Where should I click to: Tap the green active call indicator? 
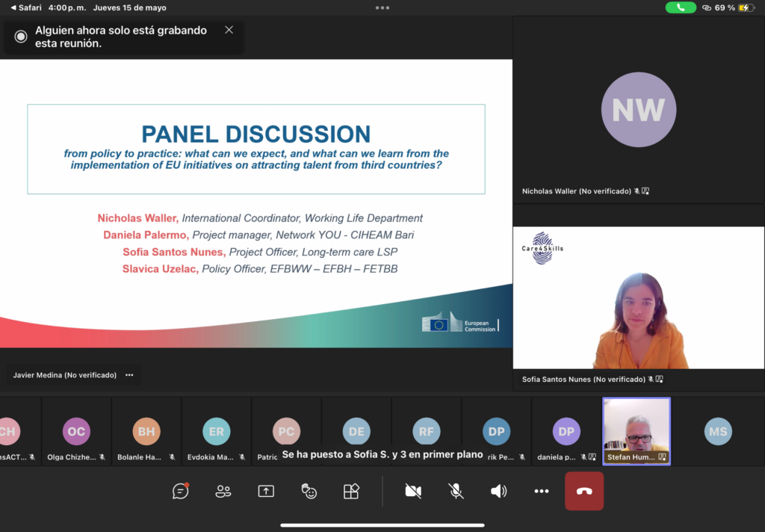click(681, 7)
